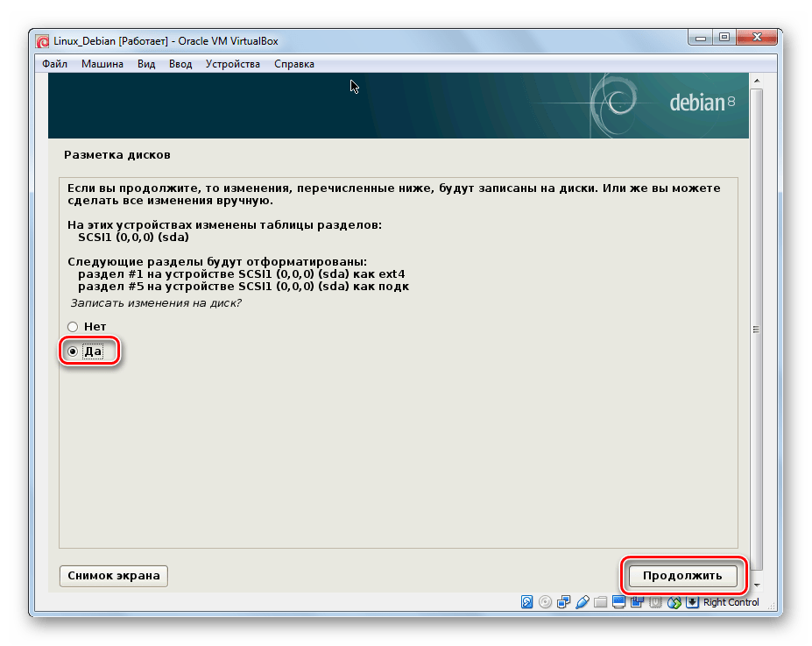Click the CPU virtualization chip icon

655,602
